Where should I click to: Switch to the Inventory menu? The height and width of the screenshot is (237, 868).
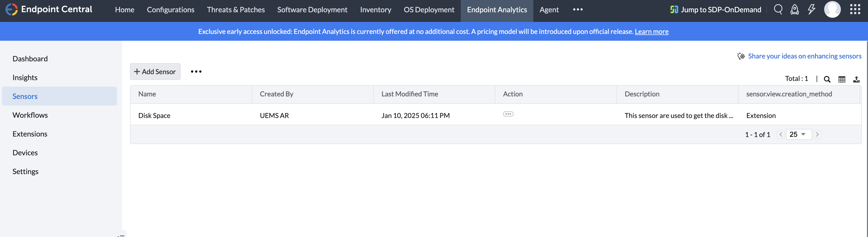(x=375, y=9)
